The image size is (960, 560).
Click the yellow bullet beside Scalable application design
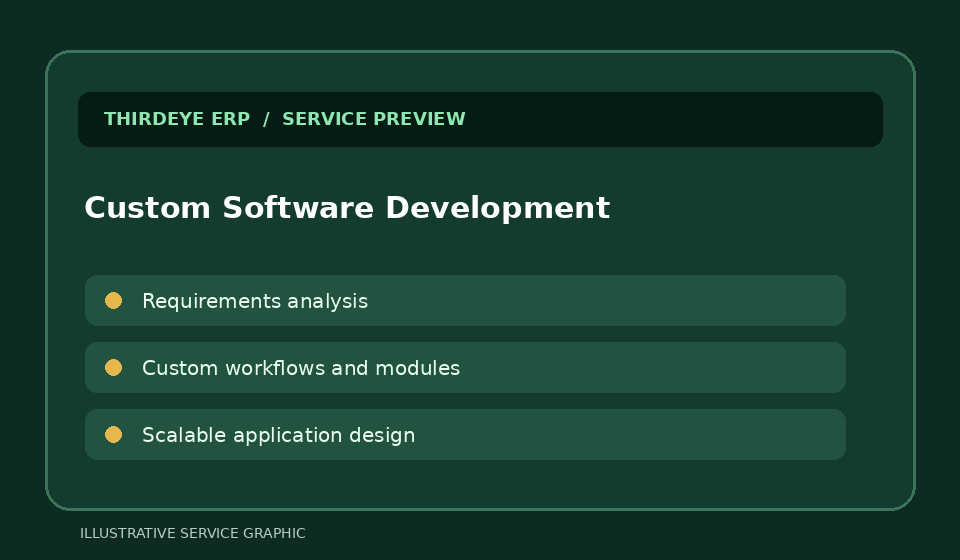[x=113, y=435]
